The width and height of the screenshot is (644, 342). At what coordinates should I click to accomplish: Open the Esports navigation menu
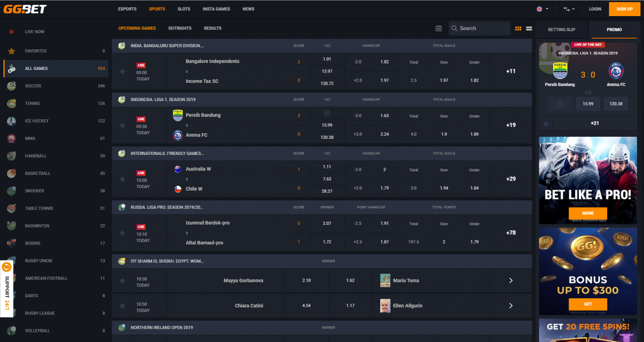(x=127, y=9)
